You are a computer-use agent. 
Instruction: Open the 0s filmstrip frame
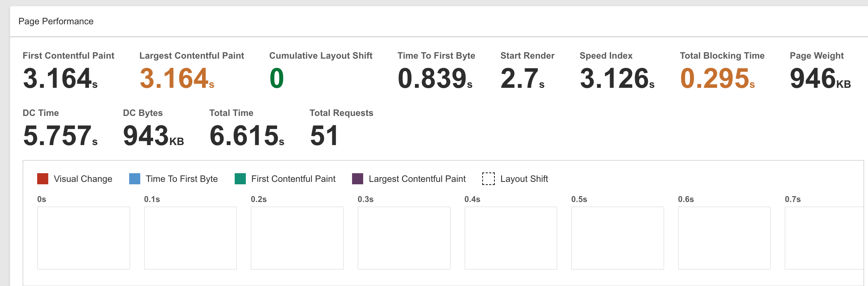[x=83, y=238]
